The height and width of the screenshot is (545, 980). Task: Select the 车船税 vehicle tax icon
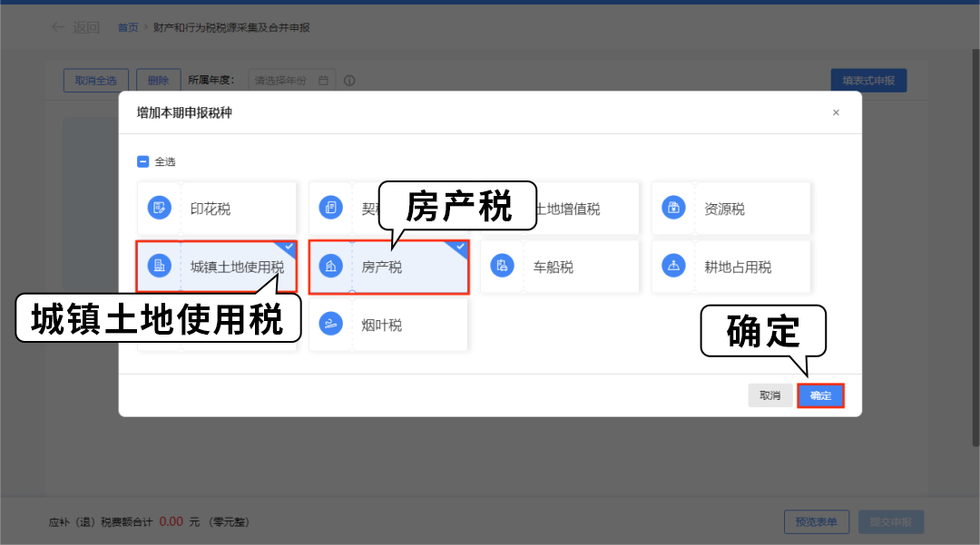point(503,267)
